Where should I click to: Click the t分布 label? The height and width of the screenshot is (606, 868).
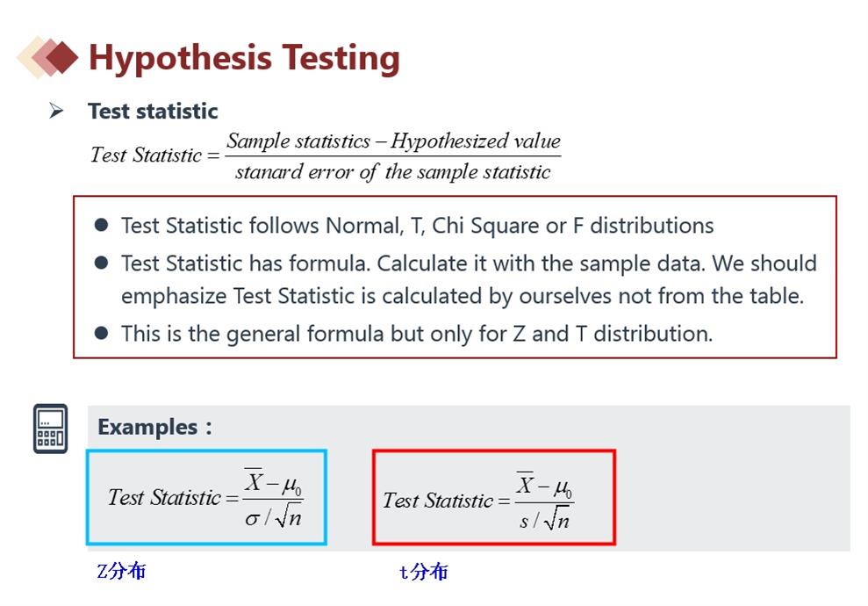(424, 572)
